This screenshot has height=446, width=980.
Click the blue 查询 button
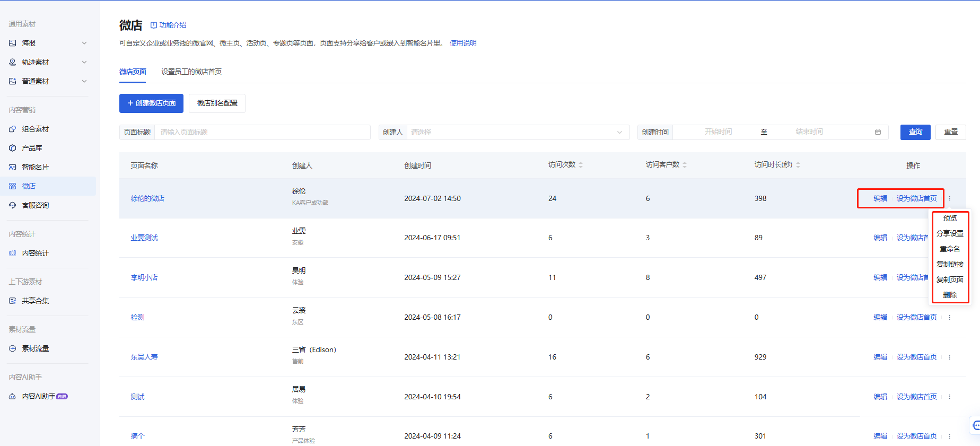point(915,132)
